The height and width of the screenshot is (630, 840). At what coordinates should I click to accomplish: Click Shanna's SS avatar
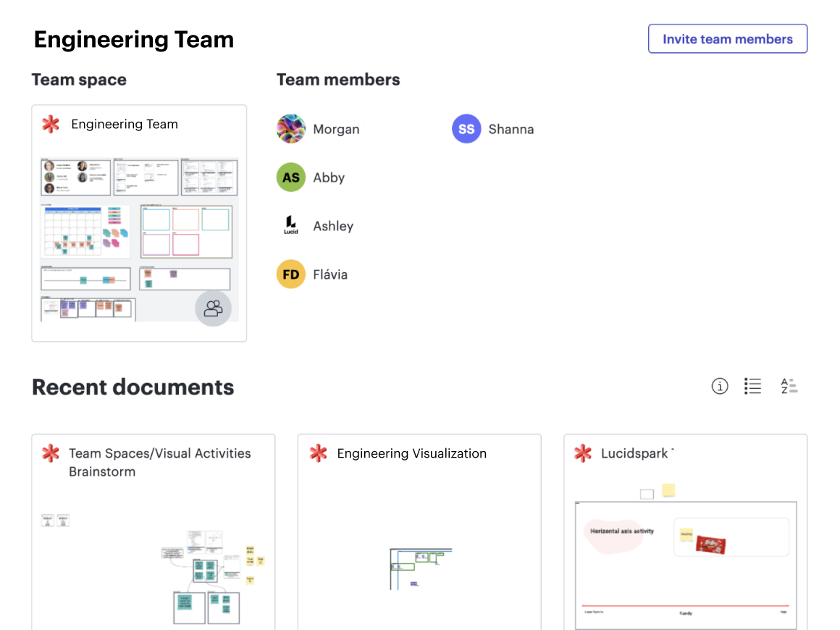click(x=466, y=128)
